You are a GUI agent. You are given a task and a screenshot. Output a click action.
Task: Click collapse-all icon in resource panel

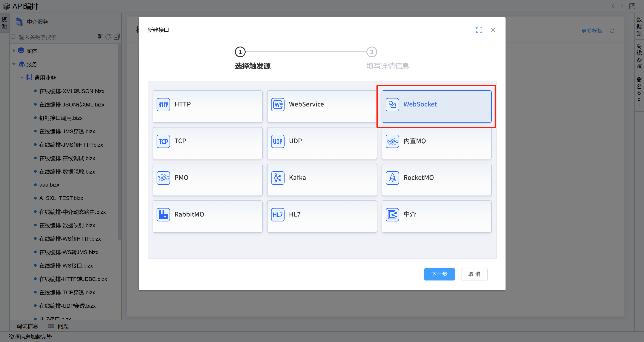coord(117,37)
